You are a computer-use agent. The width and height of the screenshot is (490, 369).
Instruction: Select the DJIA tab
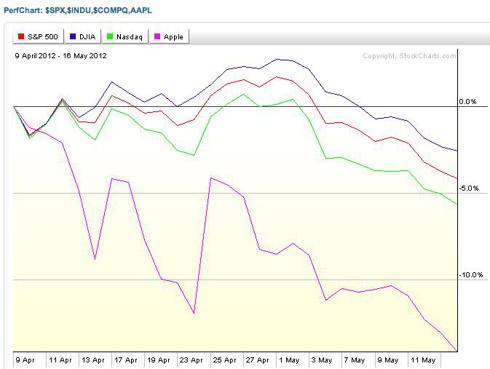click(x=82, y=37)
